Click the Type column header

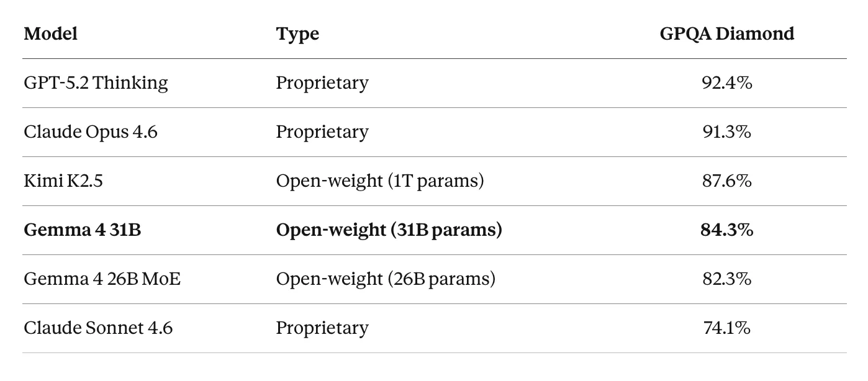tap(297, 34)
